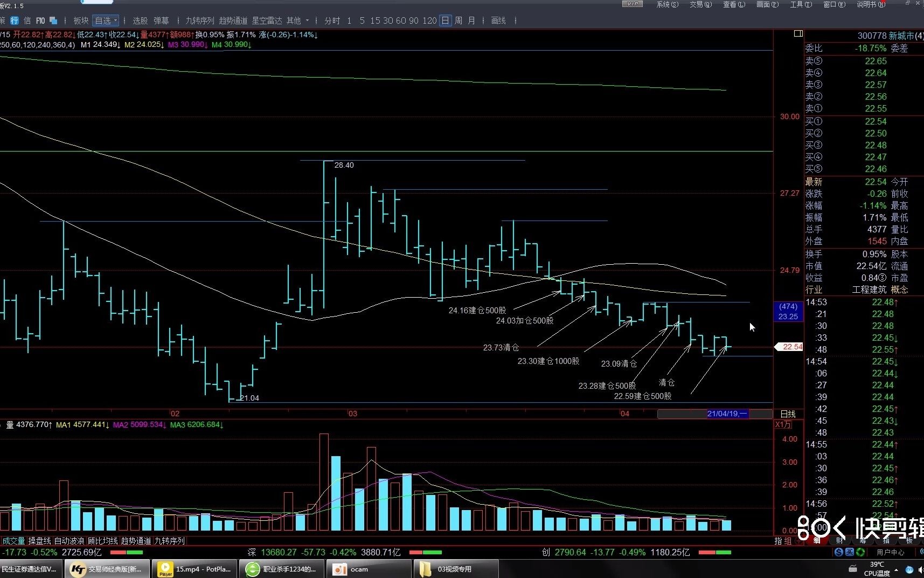Select the 月 monthly period
This screenshot has height=578, width=924.
(471, 20)
